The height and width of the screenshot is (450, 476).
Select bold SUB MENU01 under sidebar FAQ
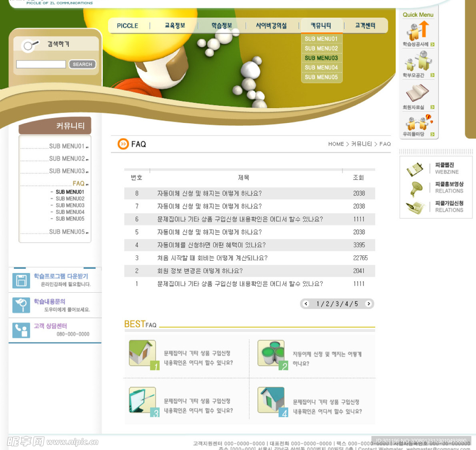click(70, 192)
